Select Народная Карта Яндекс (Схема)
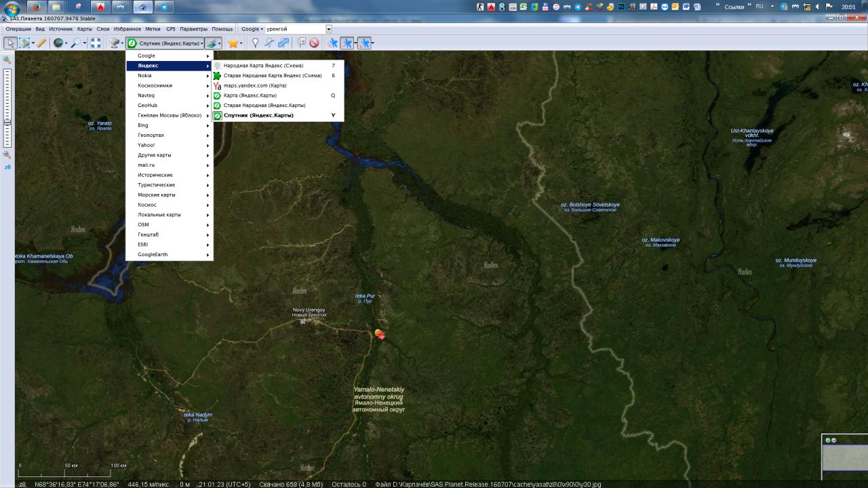 278,66
